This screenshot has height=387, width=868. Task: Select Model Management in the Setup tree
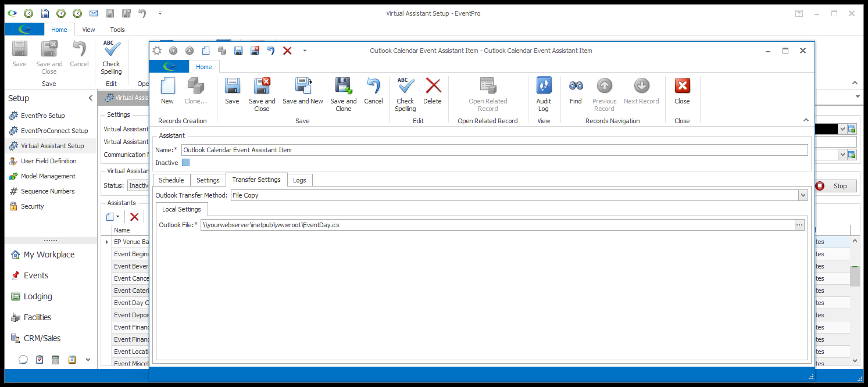point(48,176)
